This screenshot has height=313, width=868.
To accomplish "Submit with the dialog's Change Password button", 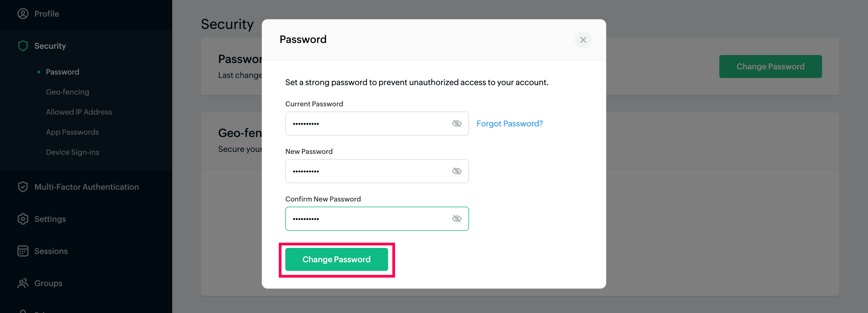I will point(336,259).
